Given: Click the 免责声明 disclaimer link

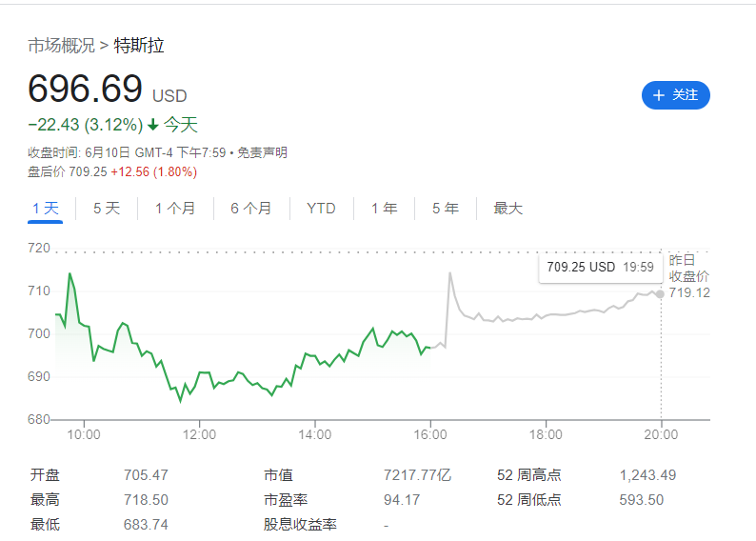Looking at the screenshot, I should 262,152.
